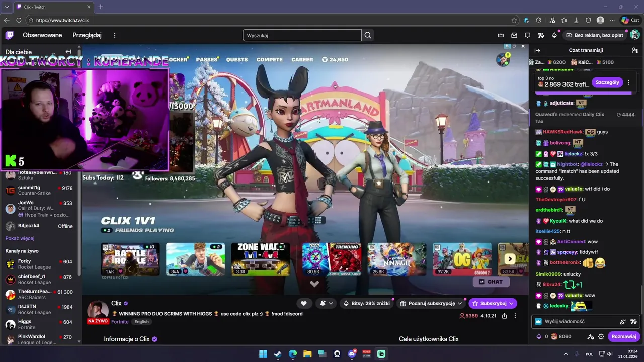Click the share stream icon
Screen dimensions: 644x362
[x=504, y=316]
